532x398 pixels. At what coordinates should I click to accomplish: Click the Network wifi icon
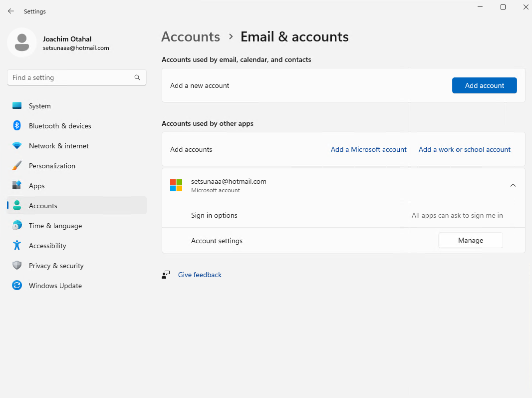click(17, 146)
